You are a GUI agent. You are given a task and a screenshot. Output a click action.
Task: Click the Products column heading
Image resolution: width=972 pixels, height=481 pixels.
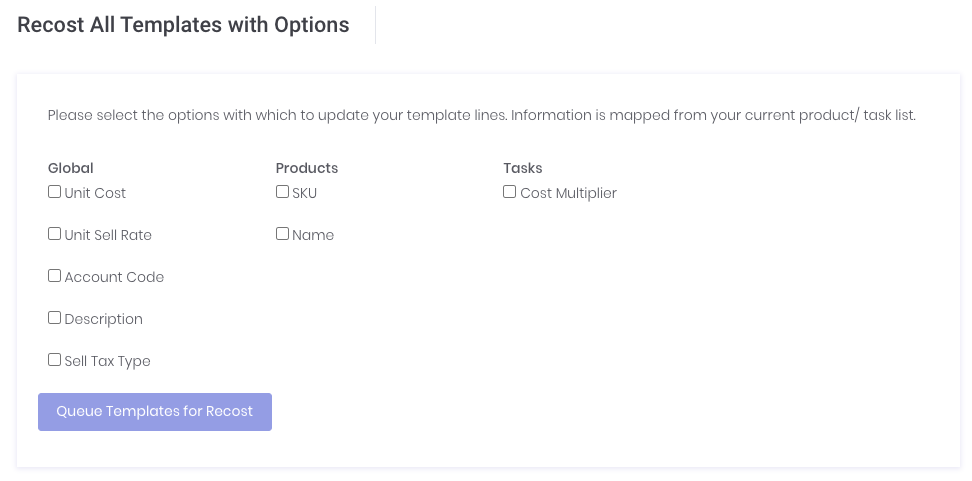[307, 168]
